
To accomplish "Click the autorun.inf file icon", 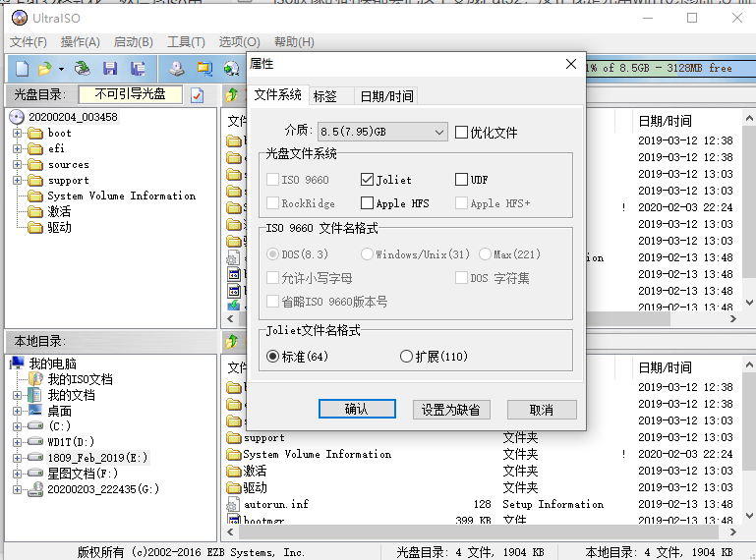I will (x=233, y=504).
